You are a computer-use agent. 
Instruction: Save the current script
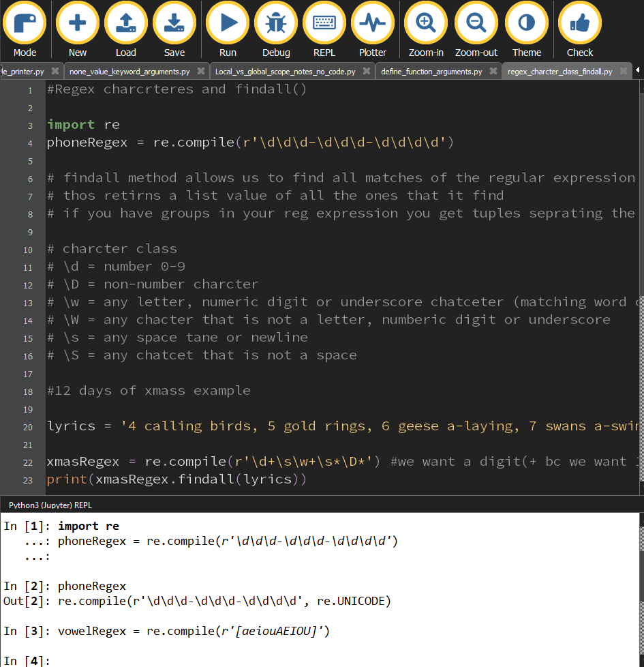[x=174, y=30]
